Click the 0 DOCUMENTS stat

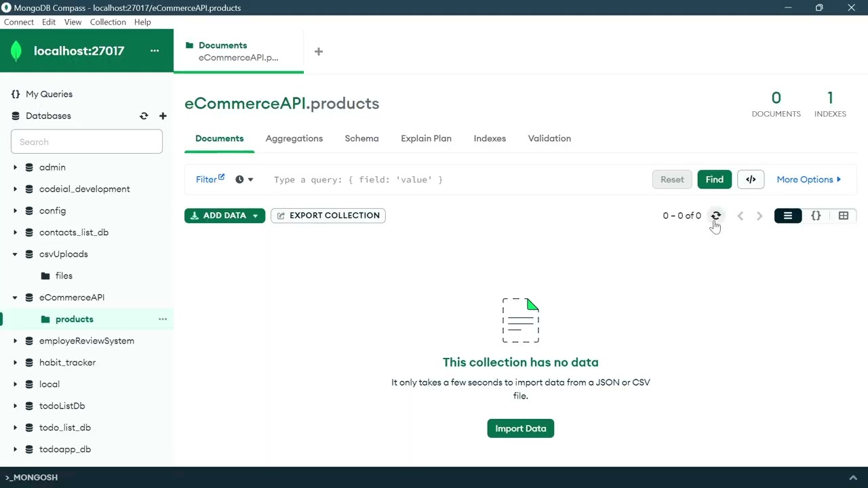point(776,104)
